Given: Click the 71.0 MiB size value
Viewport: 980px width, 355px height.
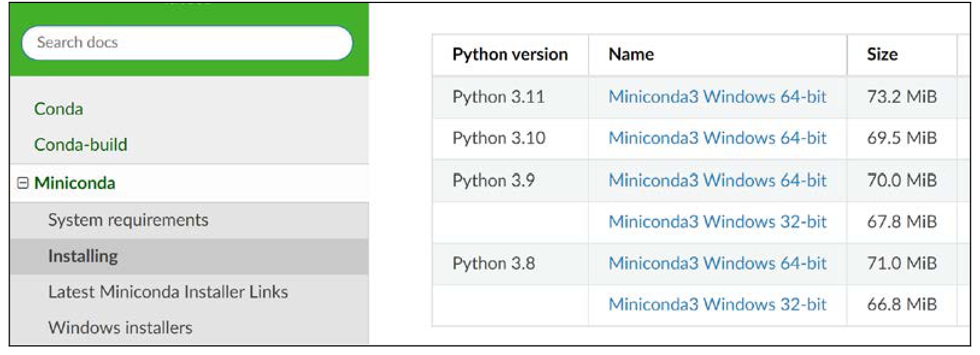Looking at the screenshot, I should coord(902,263).
